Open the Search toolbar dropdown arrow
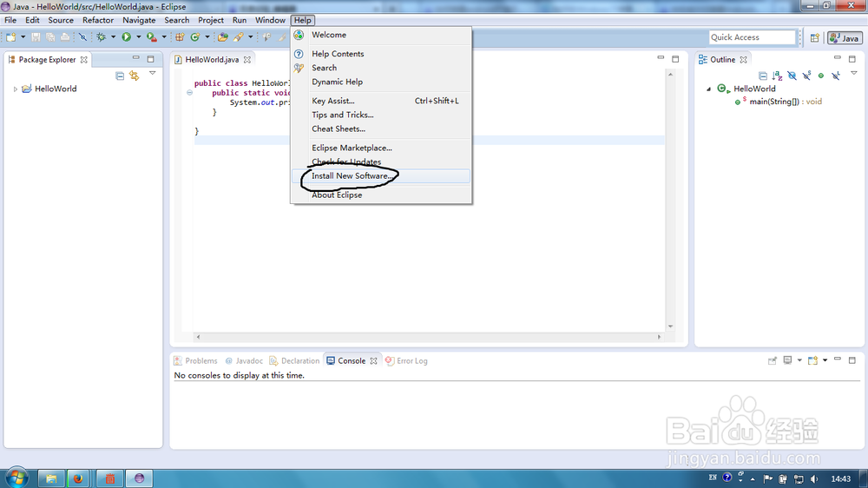This screenshot has width=868, height=488. (x=250, y=37)
